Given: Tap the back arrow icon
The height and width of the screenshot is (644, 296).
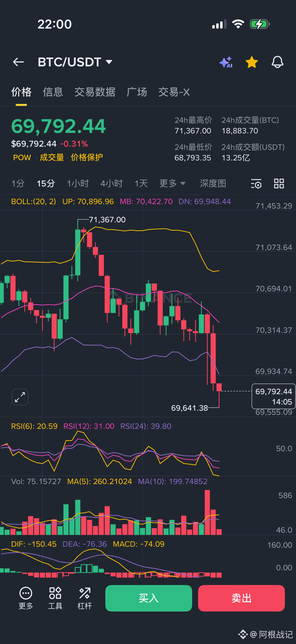Looking at the screenshot, I should point(19,62).
